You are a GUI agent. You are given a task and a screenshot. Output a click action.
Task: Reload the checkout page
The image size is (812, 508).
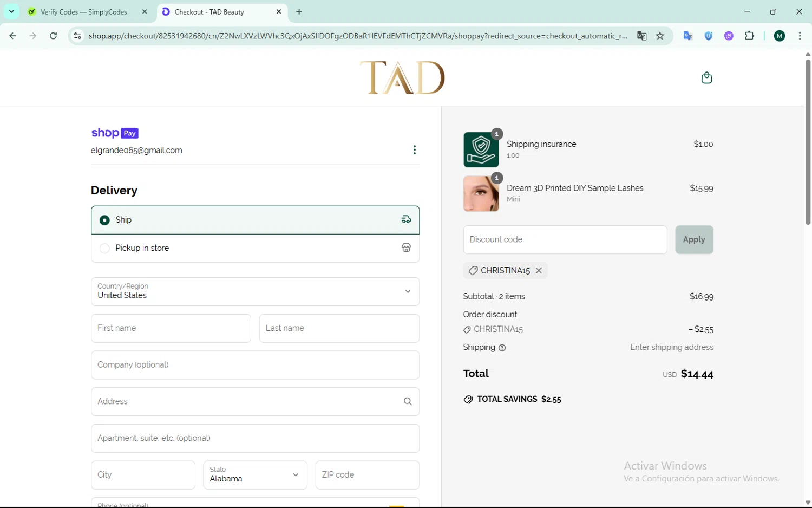click(x=53, y=36)
